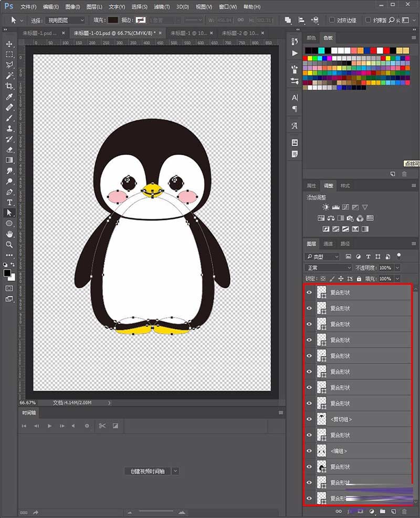Activate the Horizontal Type tool
The width and height of the screenshot is (420, 518).
9,203
